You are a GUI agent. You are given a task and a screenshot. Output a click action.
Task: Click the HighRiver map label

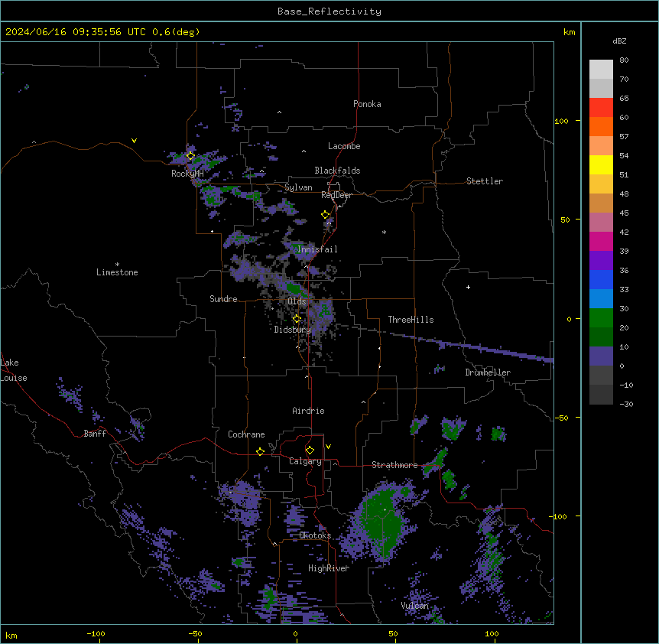click(x=329, y=568)
